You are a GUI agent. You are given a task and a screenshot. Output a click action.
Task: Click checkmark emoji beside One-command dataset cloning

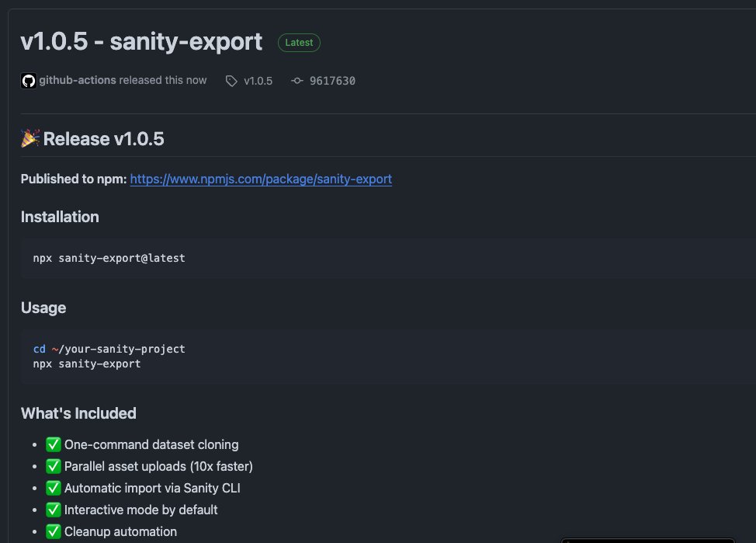pos(53,444)
